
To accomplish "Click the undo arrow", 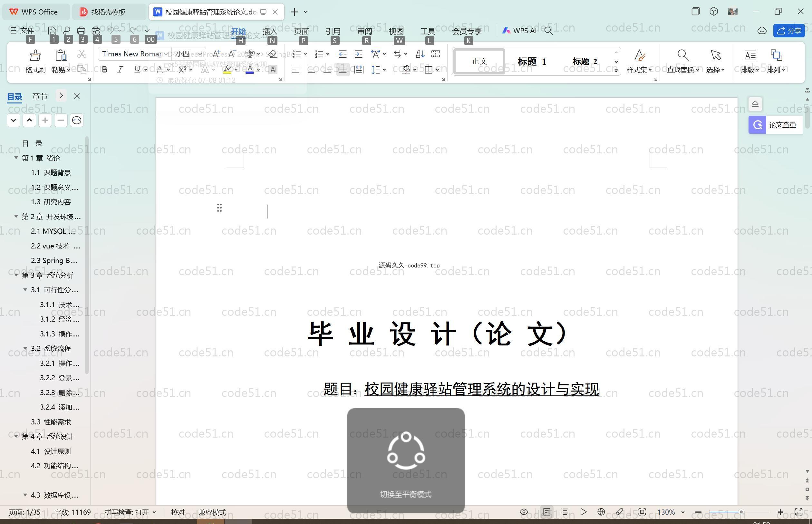I will (111, 31).
